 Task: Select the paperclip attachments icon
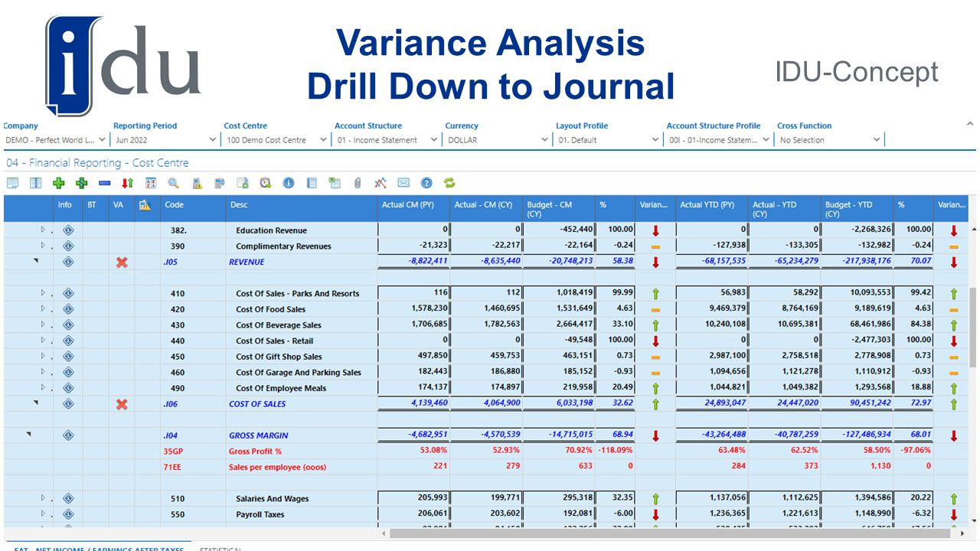coord(357,183)
